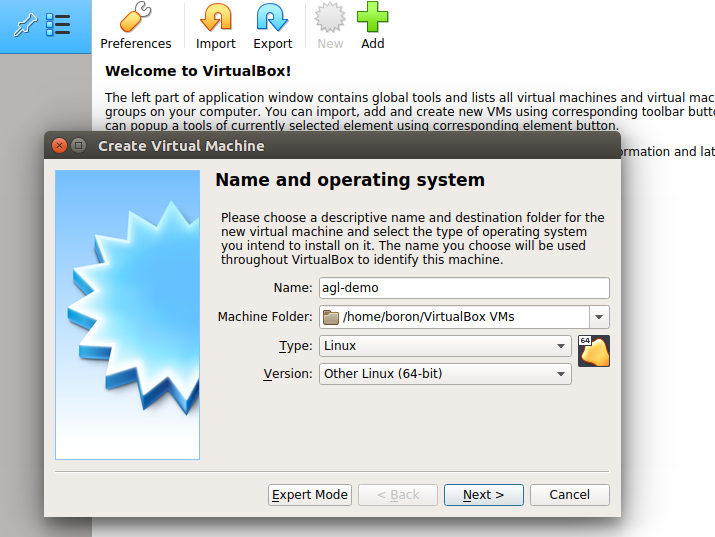Click the greyed-out Back button
Screen dimensions: 715x537
pos(398,495)
